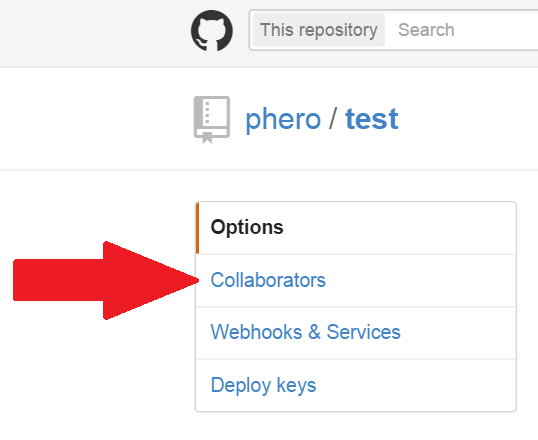Open the phero owner profile link
The width and height of the screenshot is (538, 440).
[283, 119]
